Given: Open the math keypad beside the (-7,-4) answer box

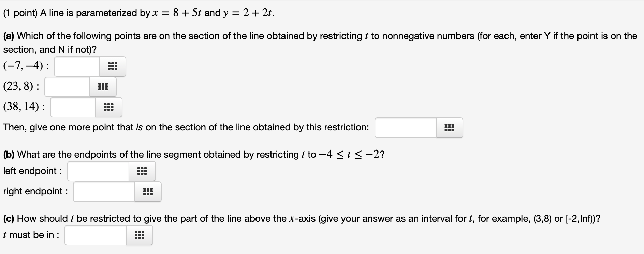Looking at the screenshot, I should (113, 66).
